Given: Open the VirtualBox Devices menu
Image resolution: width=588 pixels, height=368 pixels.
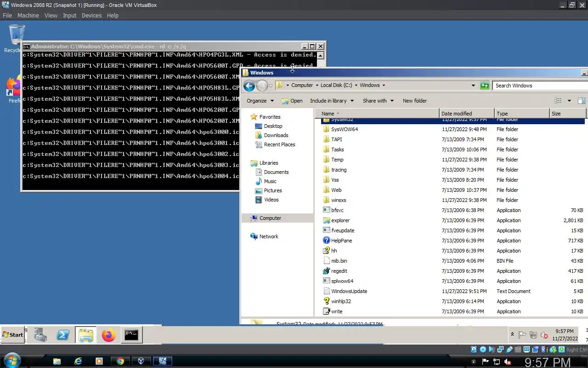Looking at the screenshot, I should pyautogui.click(x=91, y=15).
